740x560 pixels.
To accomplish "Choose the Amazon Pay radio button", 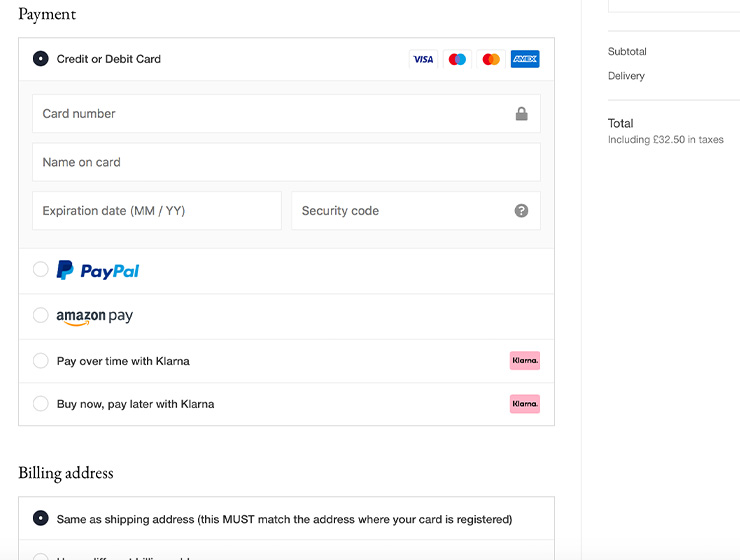I will pos(41,315).
